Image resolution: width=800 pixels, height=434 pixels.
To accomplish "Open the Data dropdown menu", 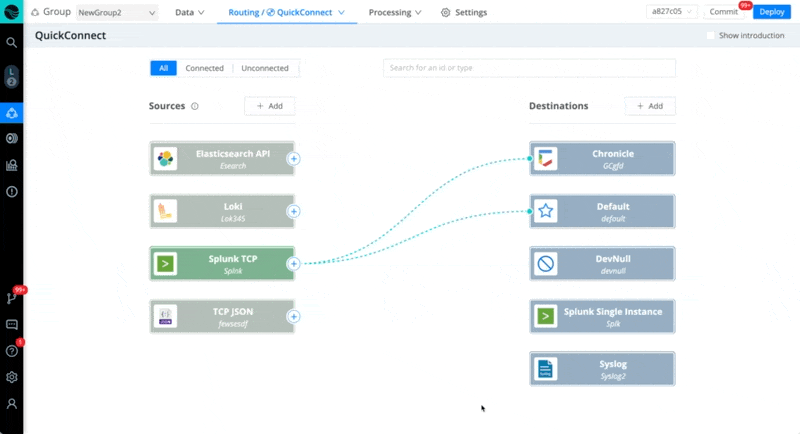I will (189, 13).
